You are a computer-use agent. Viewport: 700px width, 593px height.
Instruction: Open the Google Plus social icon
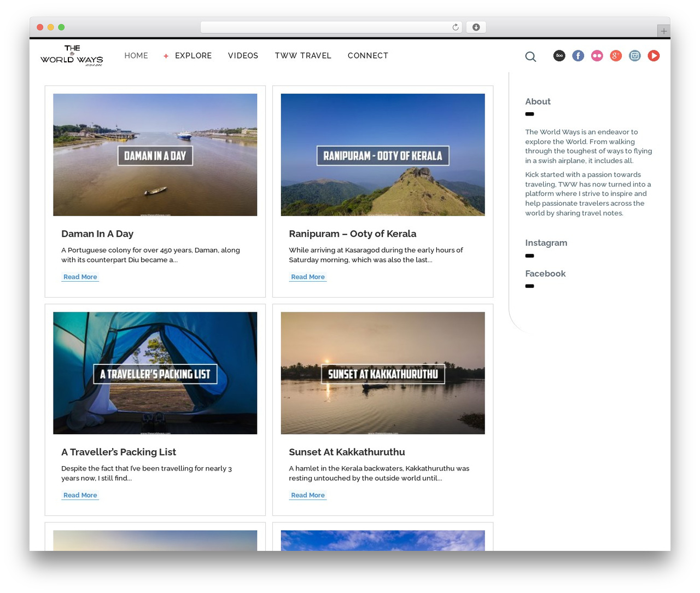pos(616,56)
